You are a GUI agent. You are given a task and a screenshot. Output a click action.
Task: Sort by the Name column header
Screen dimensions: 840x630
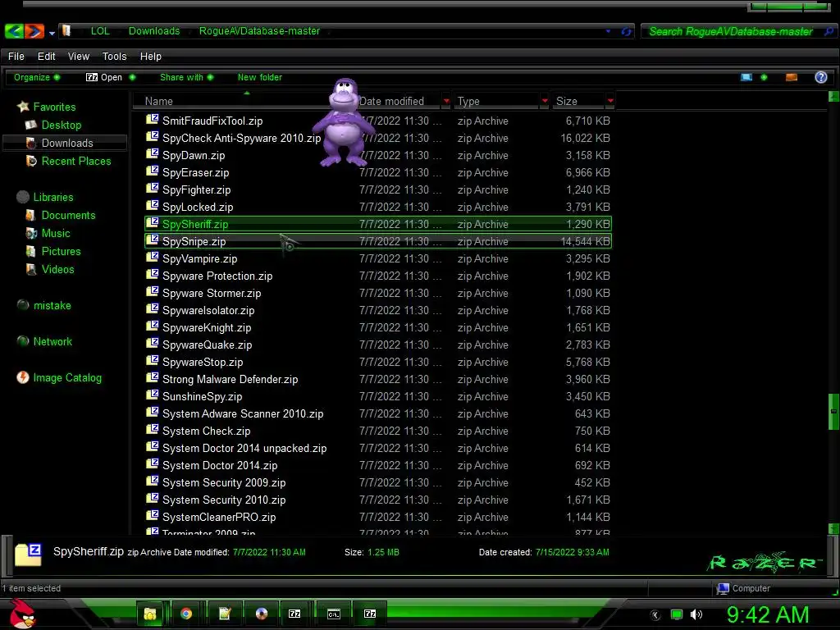coord(158,101)
